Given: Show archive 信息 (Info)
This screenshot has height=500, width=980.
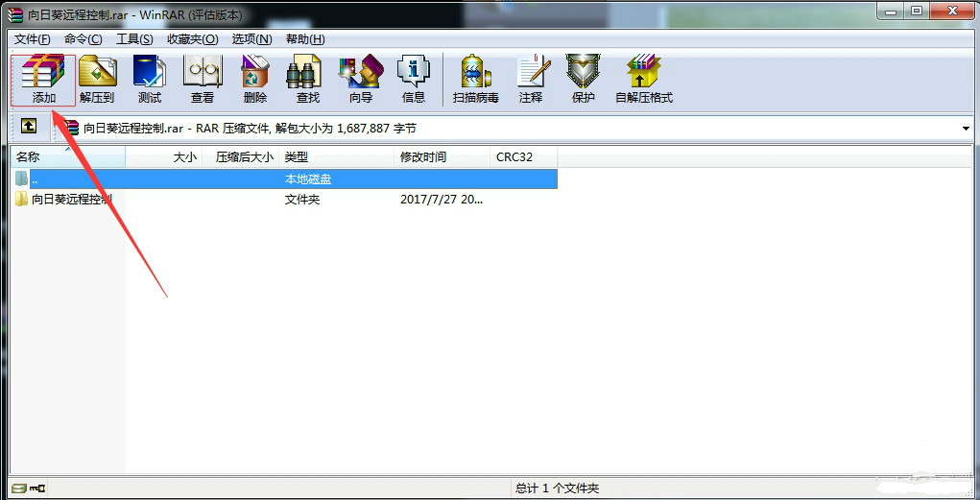Looking at the screenshot, I should [414, 80].
